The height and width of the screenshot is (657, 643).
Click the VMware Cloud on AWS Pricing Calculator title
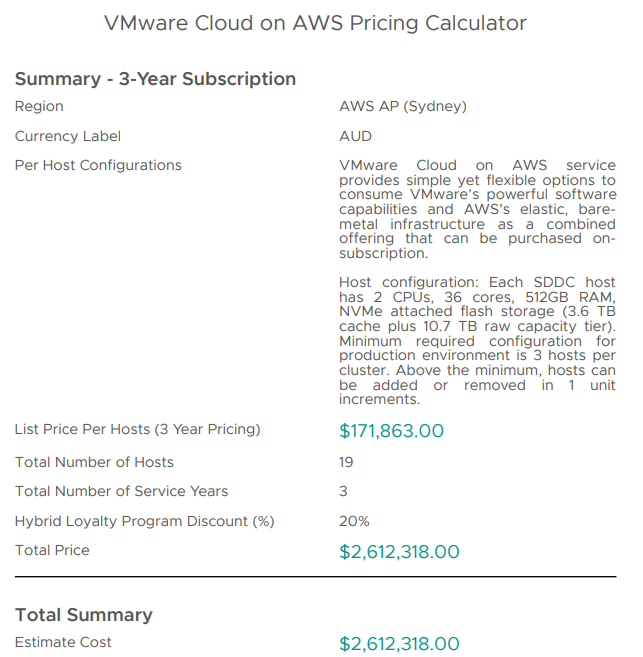(x=315, y=23)
